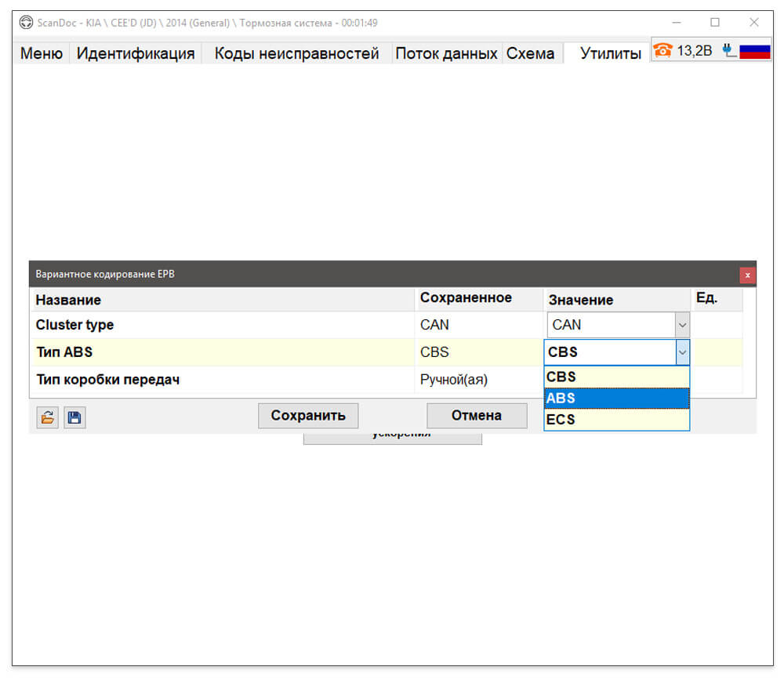784x681 pixels.
Task: Click the orange telephone icon
Action: 663,50
